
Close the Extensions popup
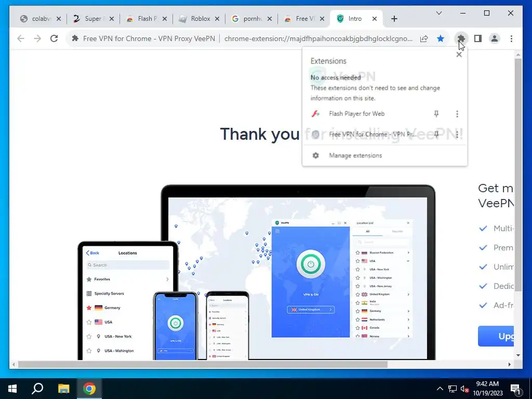pyautogui.click(x=459, y=55)
